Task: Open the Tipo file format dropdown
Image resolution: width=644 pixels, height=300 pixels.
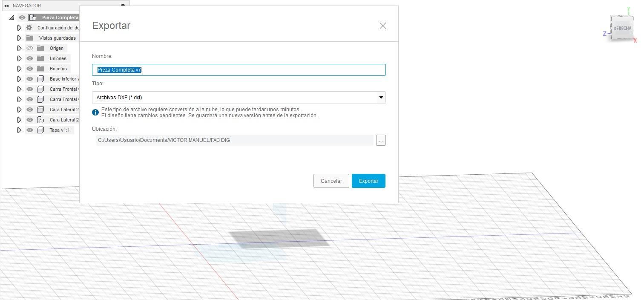Action: pos(239,98)
